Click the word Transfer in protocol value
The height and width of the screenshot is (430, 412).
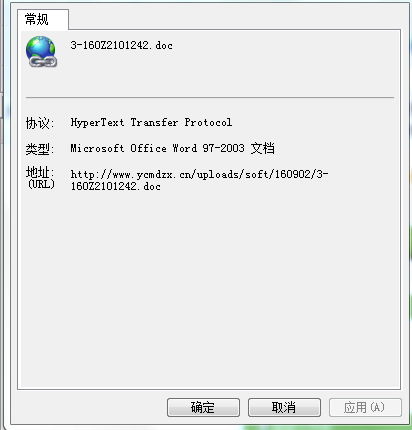click(x=154, y=122)
